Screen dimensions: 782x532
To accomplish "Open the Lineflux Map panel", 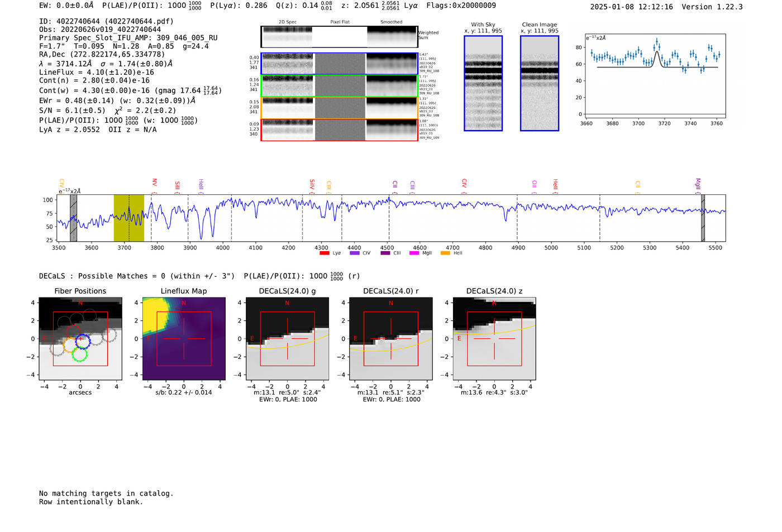I will (184, 339).
